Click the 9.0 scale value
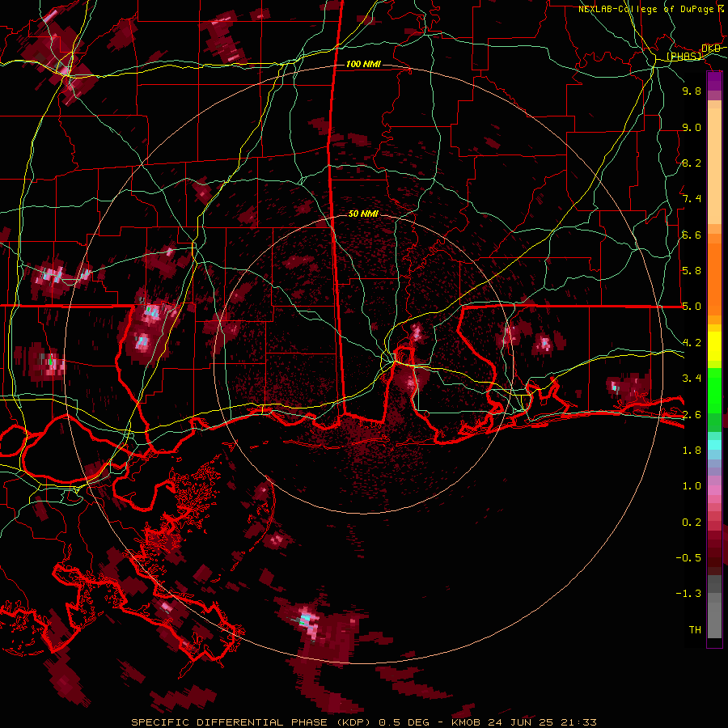 pos(692,127)
